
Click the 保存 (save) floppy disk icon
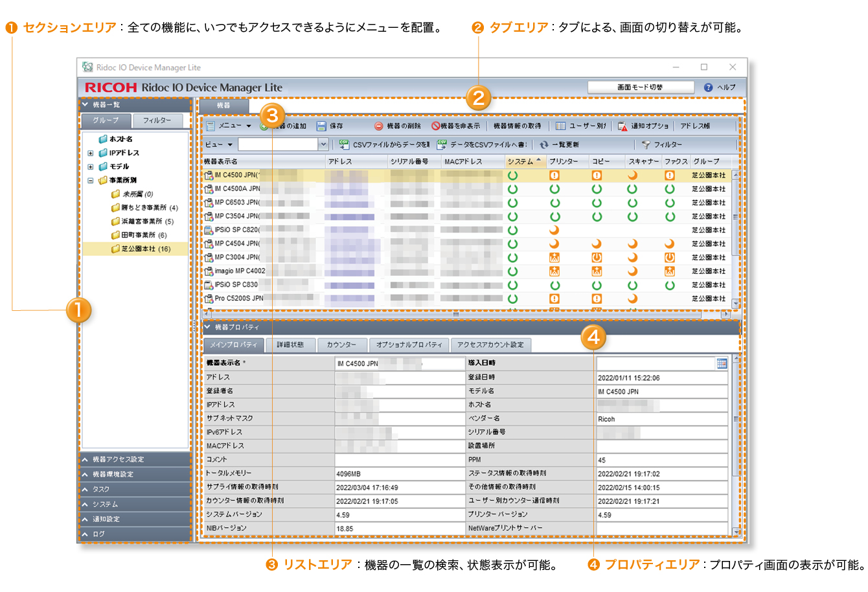coord(321,126)
